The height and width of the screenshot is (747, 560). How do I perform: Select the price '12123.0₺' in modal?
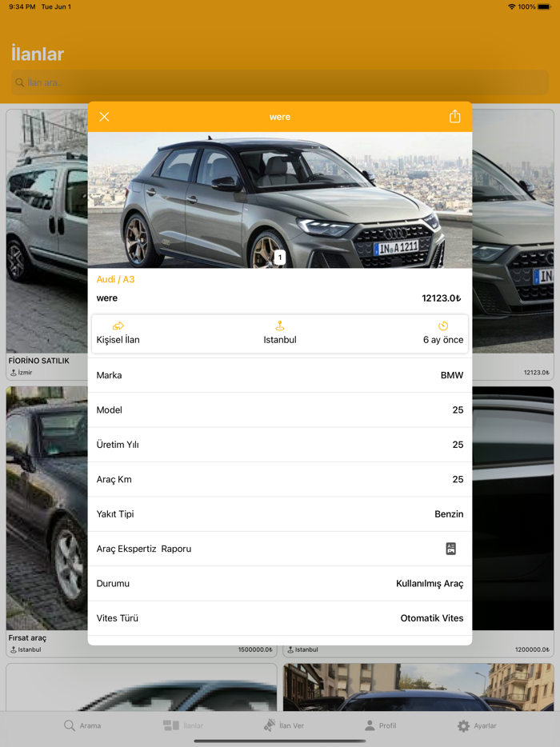pyautogui.click(x=442, y=298)
